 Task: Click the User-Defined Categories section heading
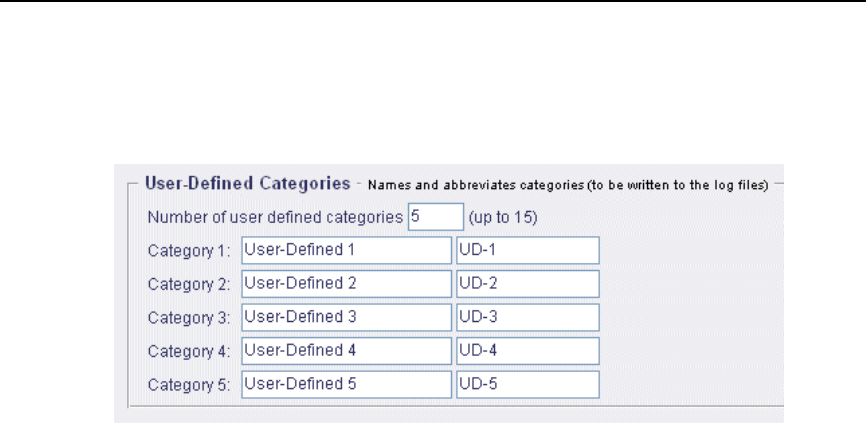(247, 184)
